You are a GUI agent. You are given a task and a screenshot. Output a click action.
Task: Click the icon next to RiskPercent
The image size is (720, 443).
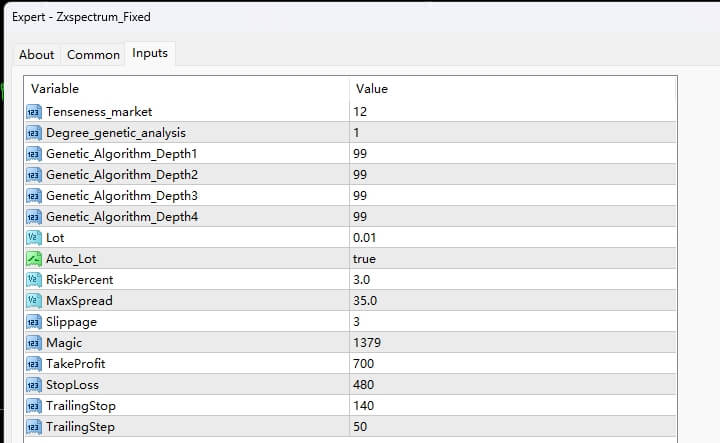tap(34, 279)
